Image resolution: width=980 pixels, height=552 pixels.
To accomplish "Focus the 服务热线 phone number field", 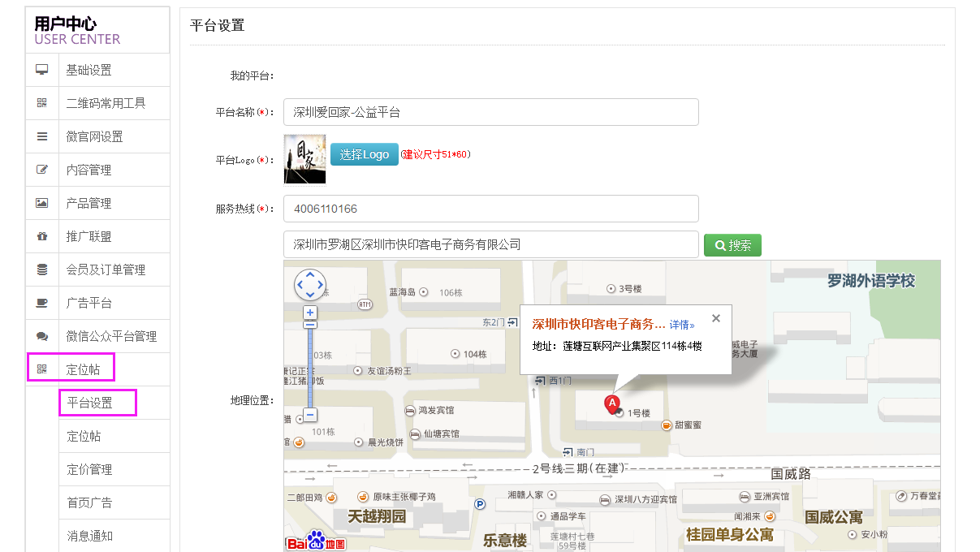I will pos(490,209).
